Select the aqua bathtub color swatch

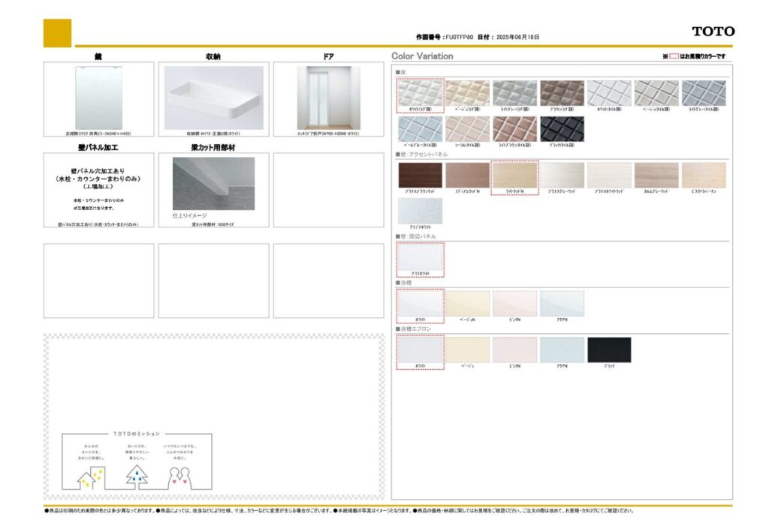(x=562, y=304)
